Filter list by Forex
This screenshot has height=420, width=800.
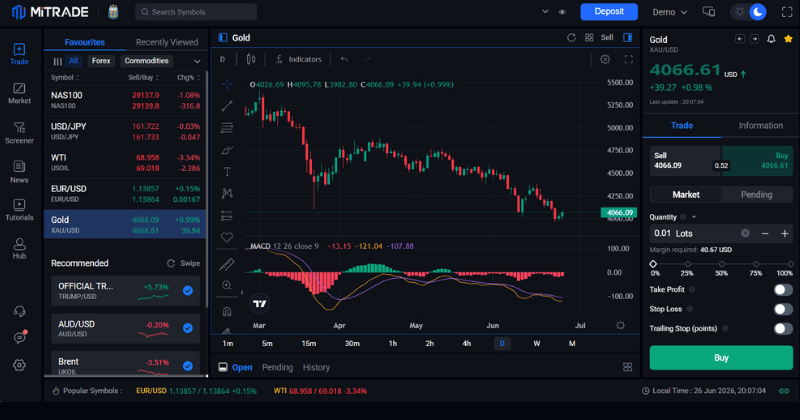pyautogui.click(x=101, y=61)
